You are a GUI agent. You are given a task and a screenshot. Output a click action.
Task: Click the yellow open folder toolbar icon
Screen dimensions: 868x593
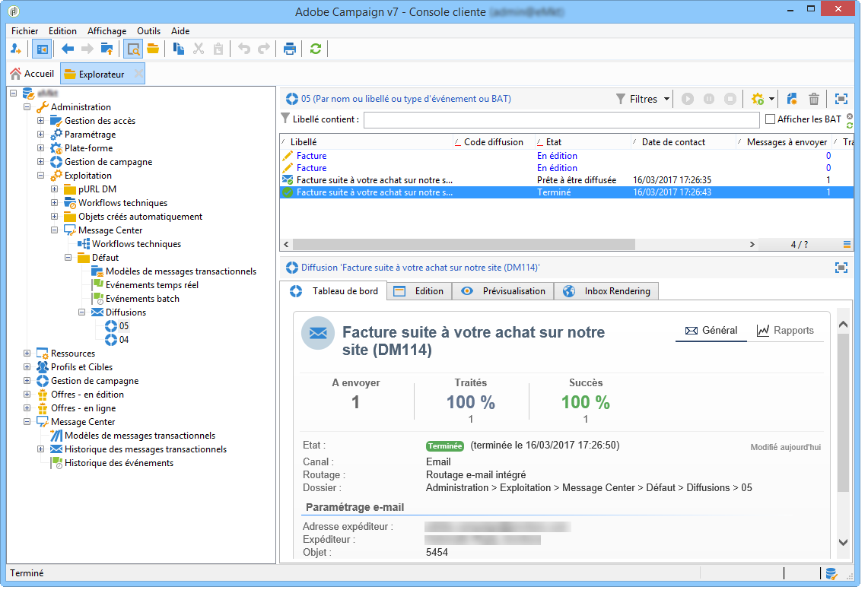point(154,49)
